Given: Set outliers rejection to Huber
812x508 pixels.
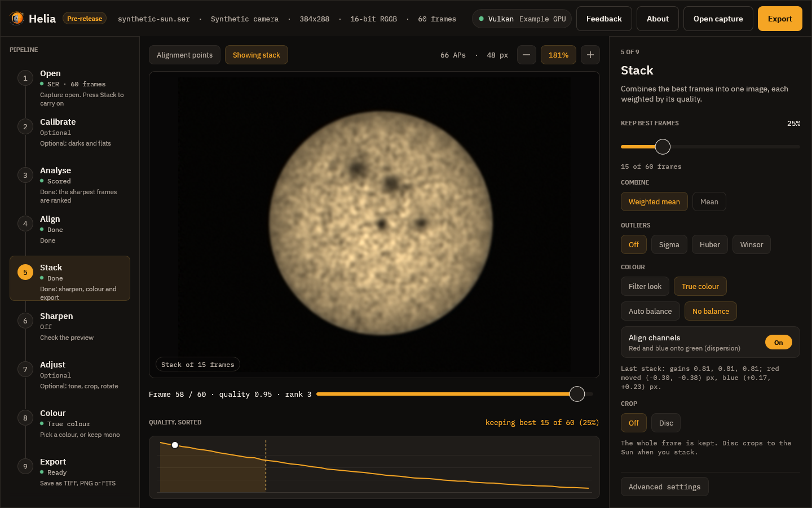Looking at the screenshot, I should [x=709, y=244].
